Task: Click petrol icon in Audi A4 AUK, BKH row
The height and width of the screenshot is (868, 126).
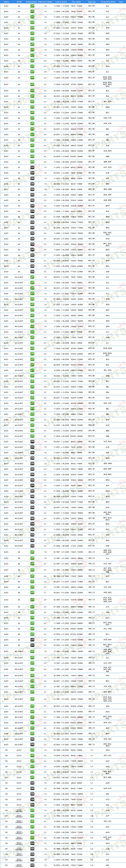Action: click(32, 151)
